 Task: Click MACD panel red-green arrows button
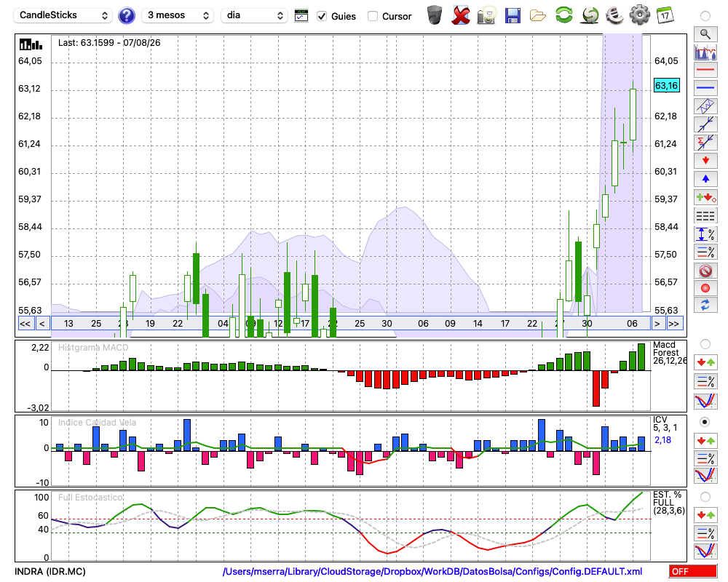[x=705, y=362]
